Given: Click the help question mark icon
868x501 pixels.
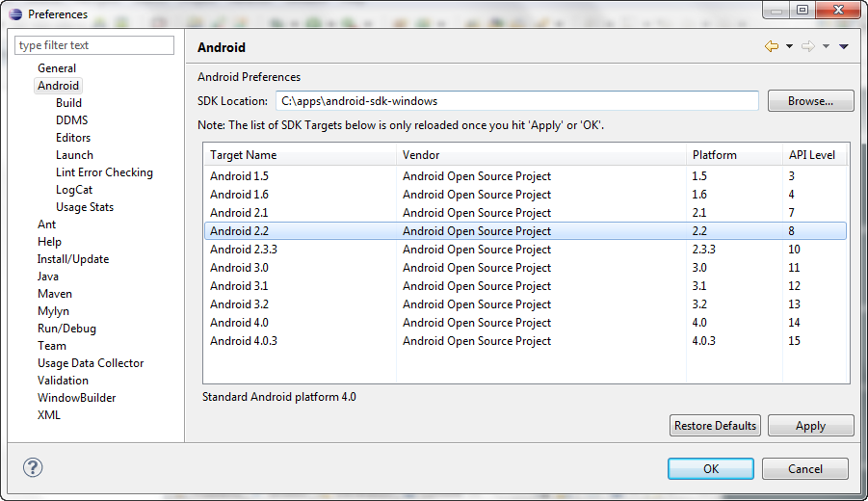Looking at the screenshot, I should 33,468.
